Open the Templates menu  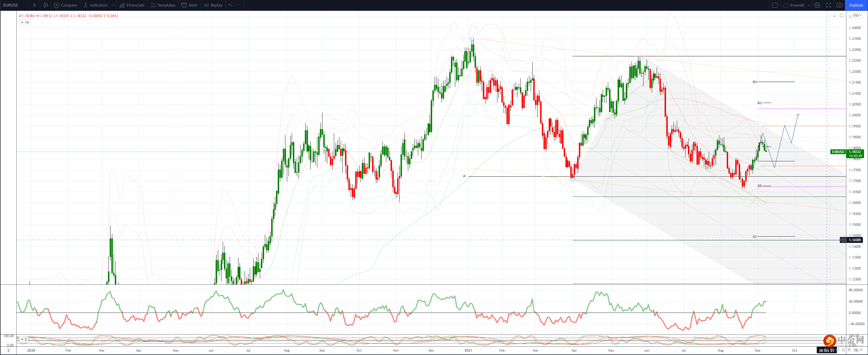(x=163, y=5)
